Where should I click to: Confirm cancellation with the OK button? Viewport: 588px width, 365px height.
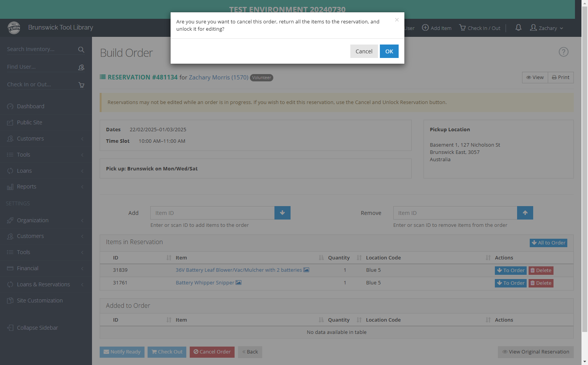pyautogui.click(x=389, y=51)
